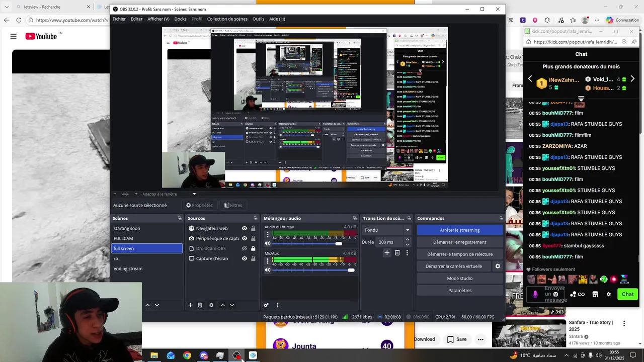
Task: Open Kick chat settings gear
Action: (x=608, y=294)
